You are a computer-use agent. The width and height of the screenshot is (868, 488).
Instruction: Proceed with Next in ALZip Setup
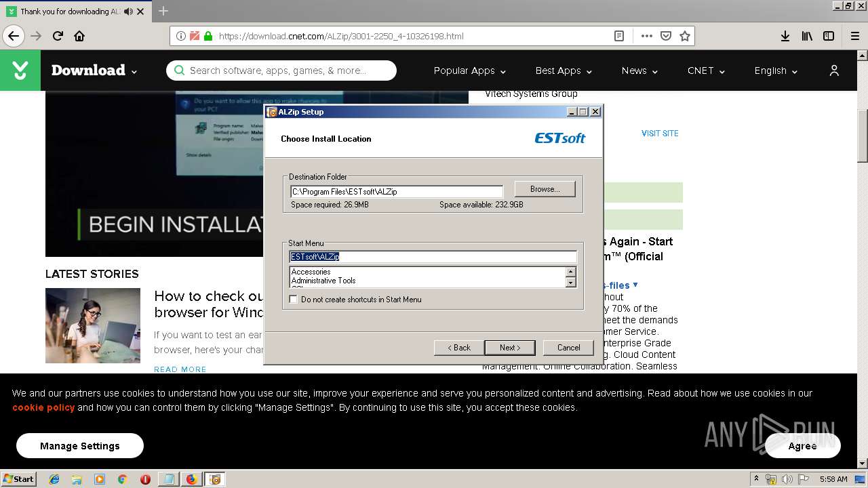click(x=510, y=348)
